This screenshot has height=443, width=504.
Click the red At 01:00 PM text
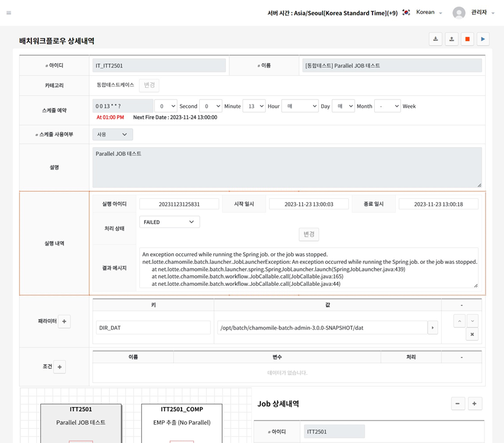click(x=110, y=117)
